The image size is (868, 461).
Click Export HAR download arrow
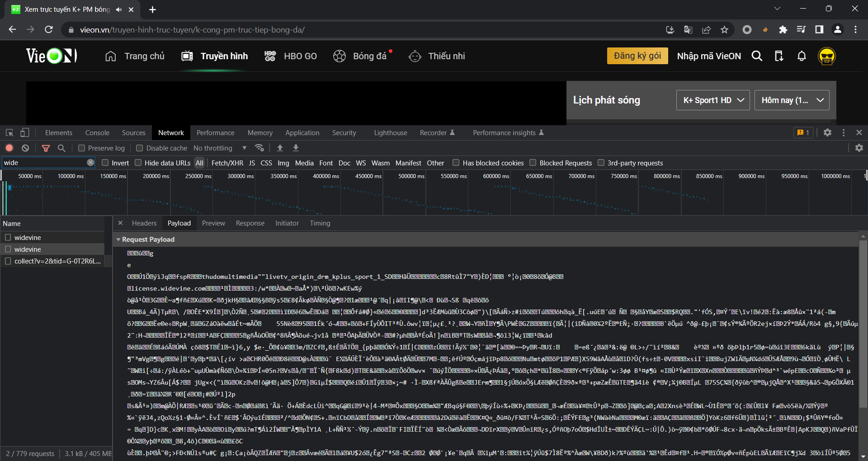coord(296,148)
